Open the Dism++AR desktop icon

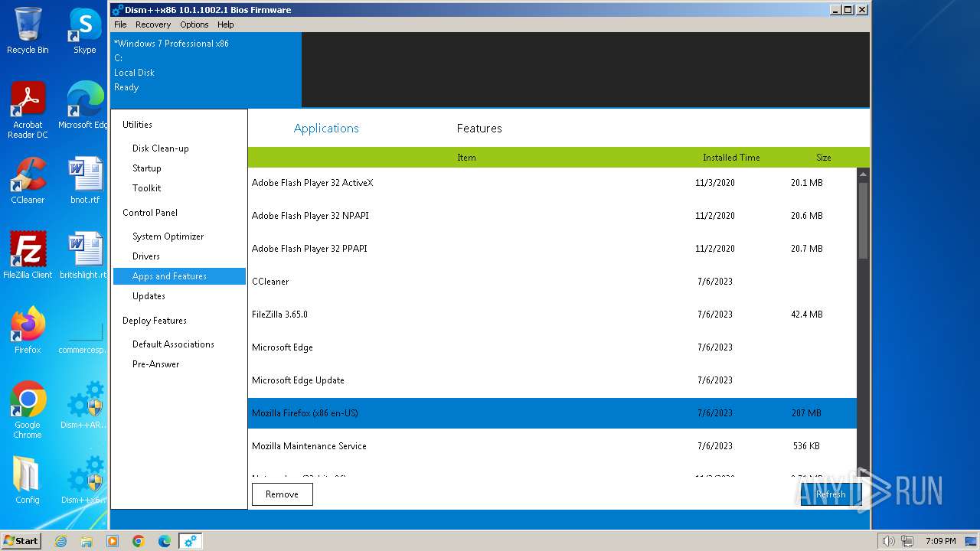point(85,406)
